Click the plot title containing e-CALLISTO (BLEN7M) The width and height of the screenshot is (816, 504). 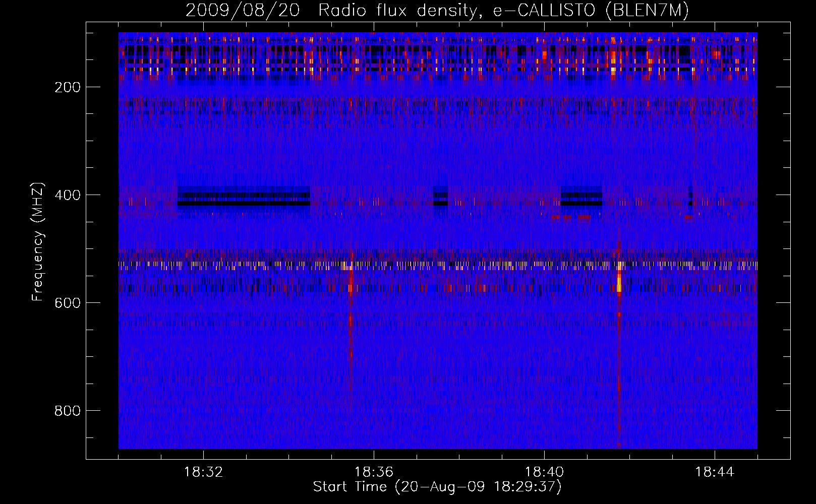[x=437, y=10]
